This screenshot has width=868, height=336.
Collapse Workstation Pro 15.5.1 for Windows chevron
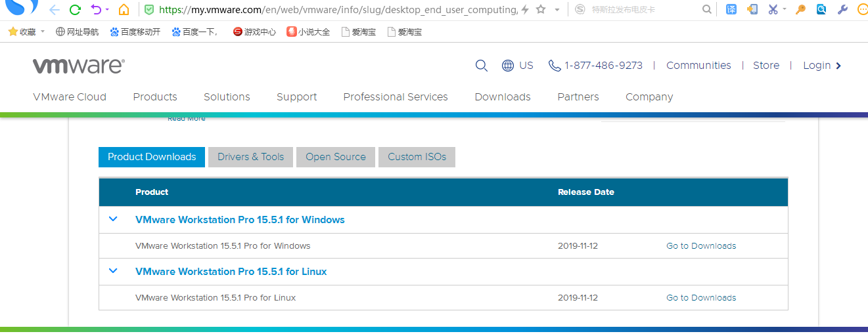(x=113, y=219)
